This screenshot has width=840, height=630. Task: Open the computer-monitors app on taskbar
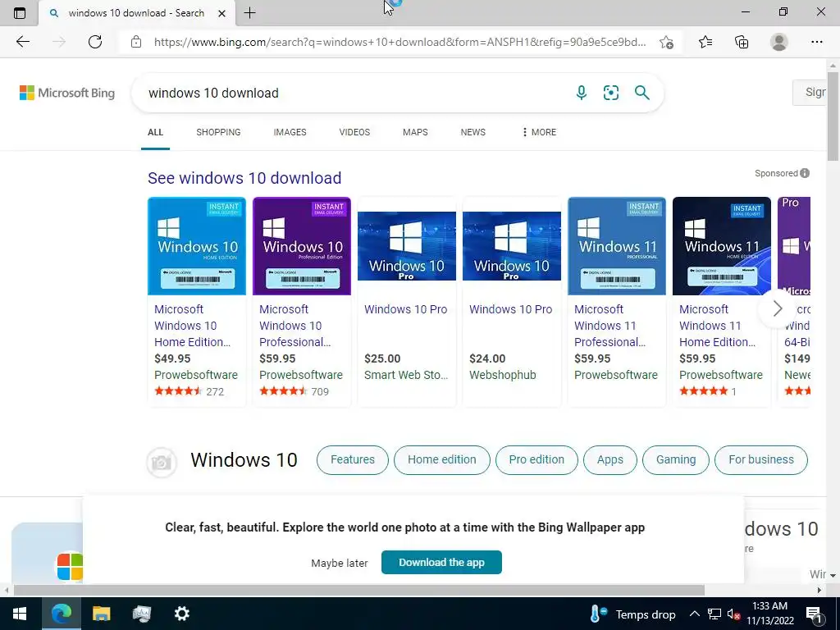[x=142, y=614]
